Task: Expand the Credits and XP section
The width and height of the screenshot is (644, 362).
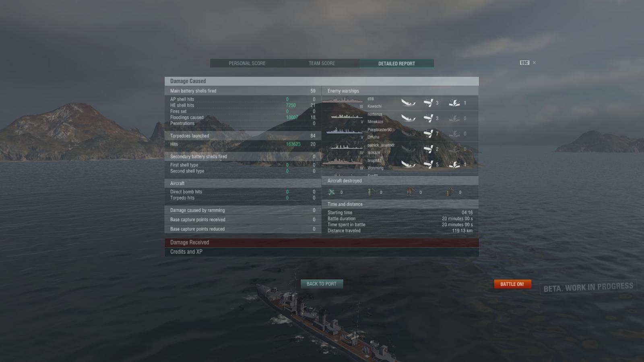Action: coord(322,252)
